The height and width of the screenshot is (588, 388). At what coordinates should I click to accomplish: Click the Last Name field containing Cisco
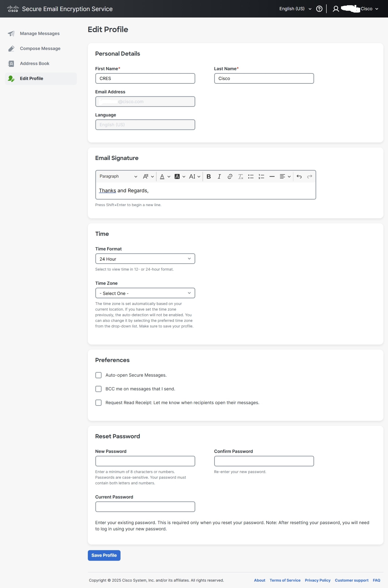pyautogui.click(x=264, y=79)
